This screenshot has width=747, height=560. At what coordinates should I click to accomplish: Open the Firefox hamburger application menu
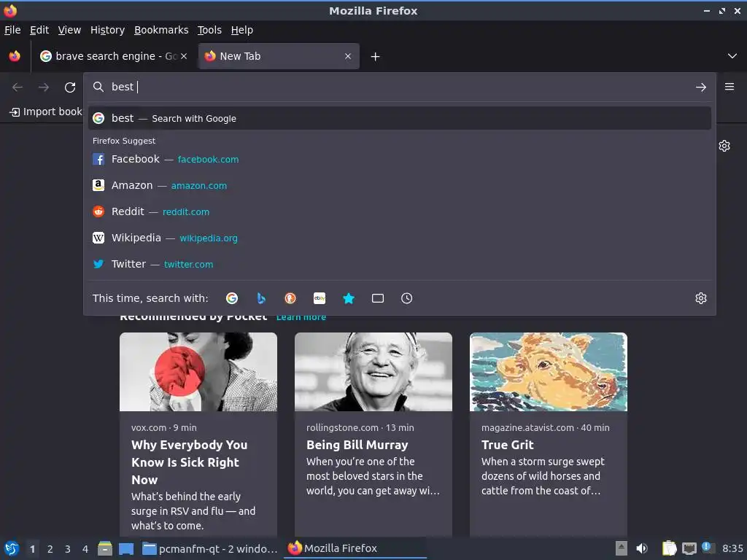729,87
